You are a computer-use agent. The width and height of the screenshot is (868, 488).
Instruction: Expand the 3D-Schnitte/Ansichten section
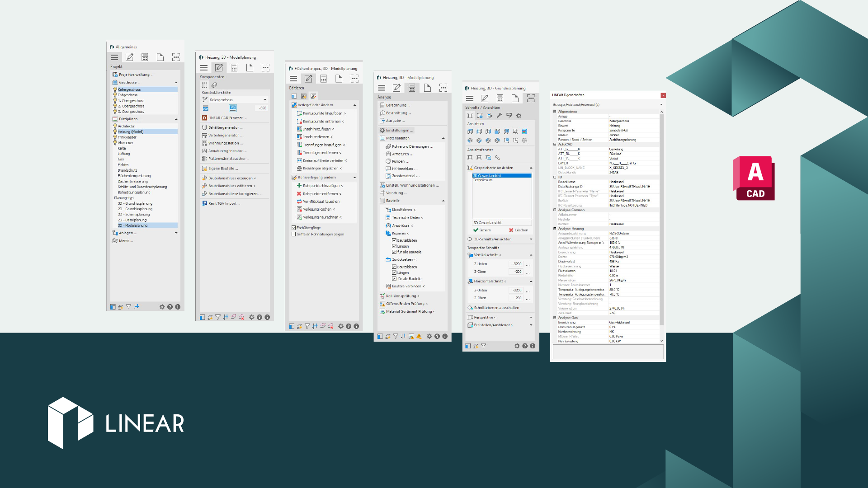pos(531,239)
